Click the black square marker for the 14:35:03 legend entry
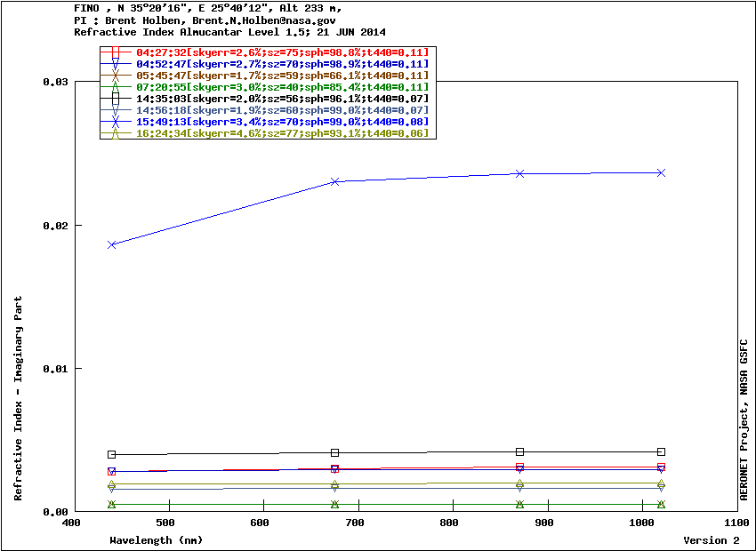 pyautogui.click(x=116, y=99)
